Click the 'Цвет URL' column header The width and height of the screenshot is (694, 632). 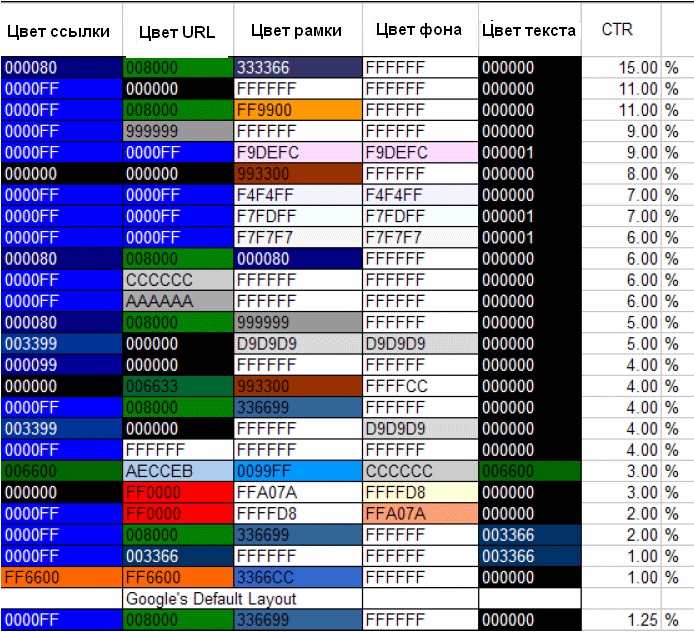click(177, 31)
